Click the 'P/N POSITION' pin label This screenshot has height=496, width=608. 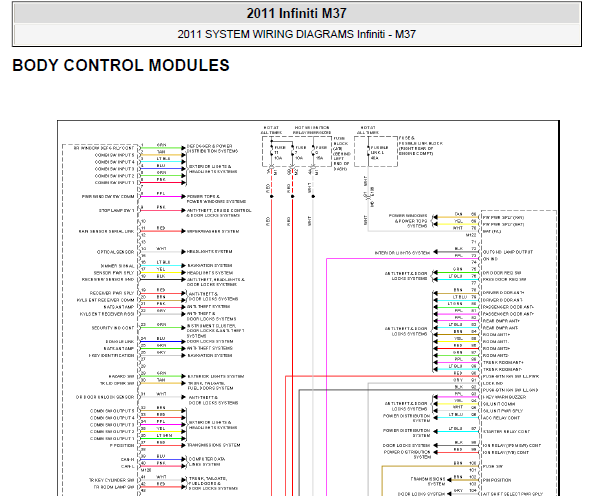[497, 480]
